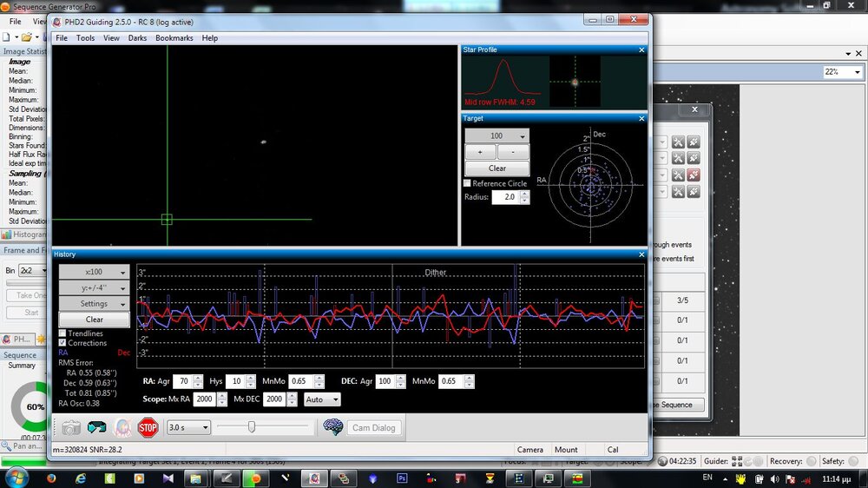Open the Bookmarks menu

pyautogui.click(x=174, y=38)
